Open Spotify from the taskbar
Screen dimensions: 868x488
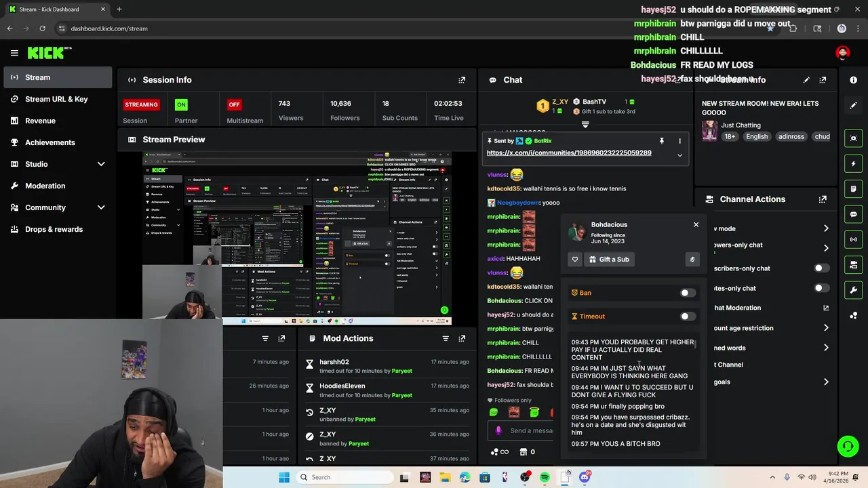545,477
